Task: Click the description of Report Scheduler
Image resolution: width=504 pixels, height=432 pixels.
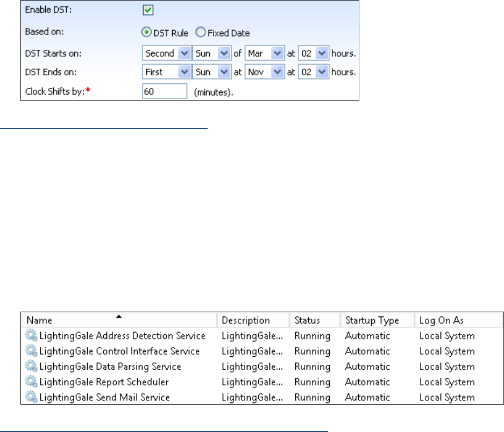Action: [x=252, y=382]
